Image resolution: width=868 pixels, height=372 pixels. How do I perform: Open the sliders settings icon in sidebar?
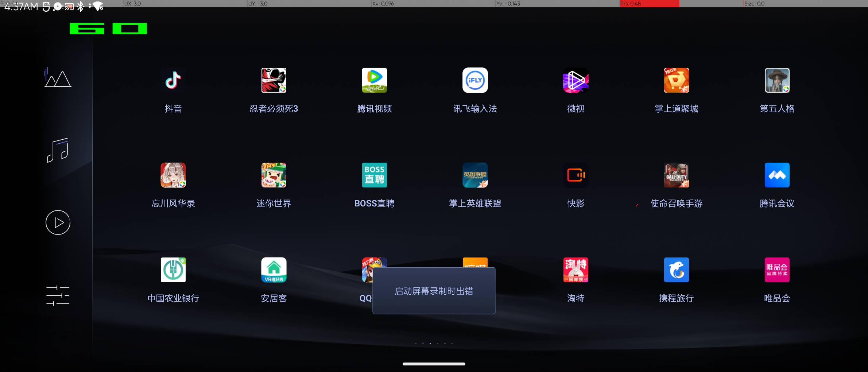pos(58,295)
